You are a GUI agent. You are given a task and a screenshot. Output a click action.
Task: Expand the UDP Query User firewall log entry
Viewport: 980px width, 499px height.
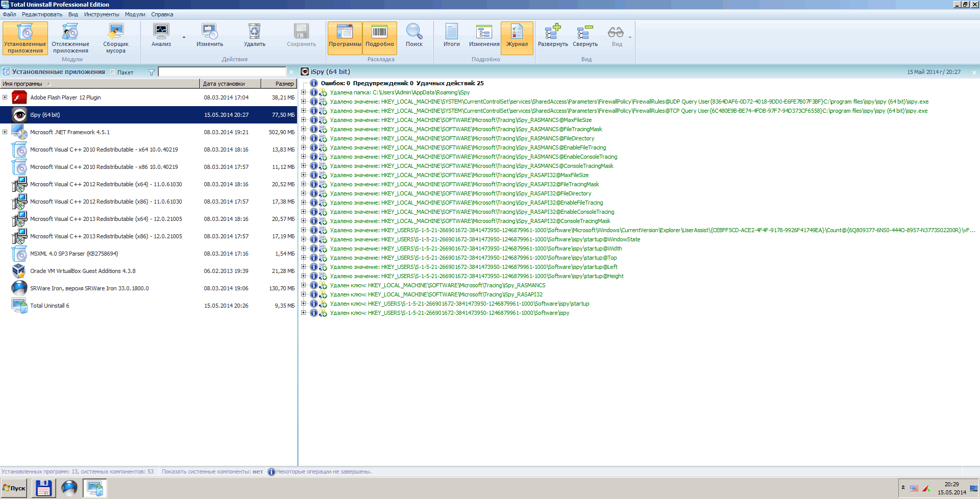pyautogui.click(x=303, y=102)
